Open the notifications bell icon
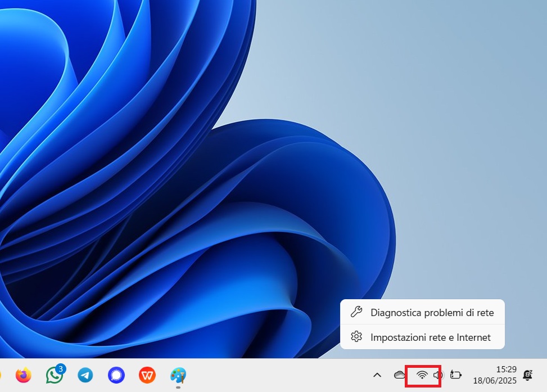This screenshot has width=547, height=392. (x=528, y=375)
